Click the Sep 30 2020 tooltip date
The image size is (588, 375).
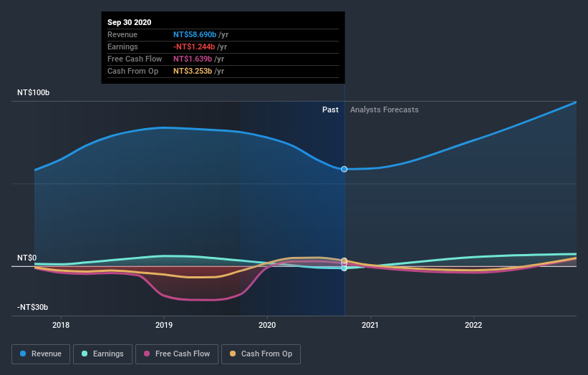(130, 22)
